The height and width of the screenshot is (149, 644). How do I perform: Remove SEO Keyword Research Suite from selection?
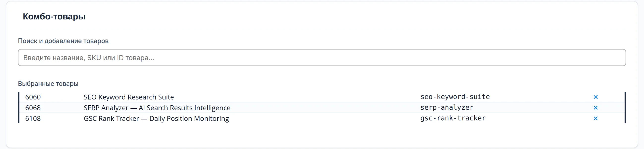point(595,97)
